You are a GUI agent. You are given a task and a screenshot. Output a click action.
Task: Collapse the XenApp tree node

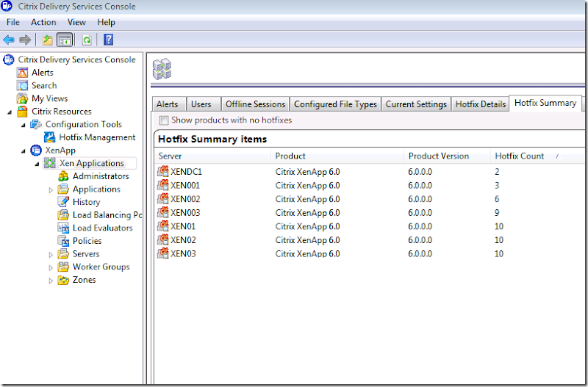[24, 151]
